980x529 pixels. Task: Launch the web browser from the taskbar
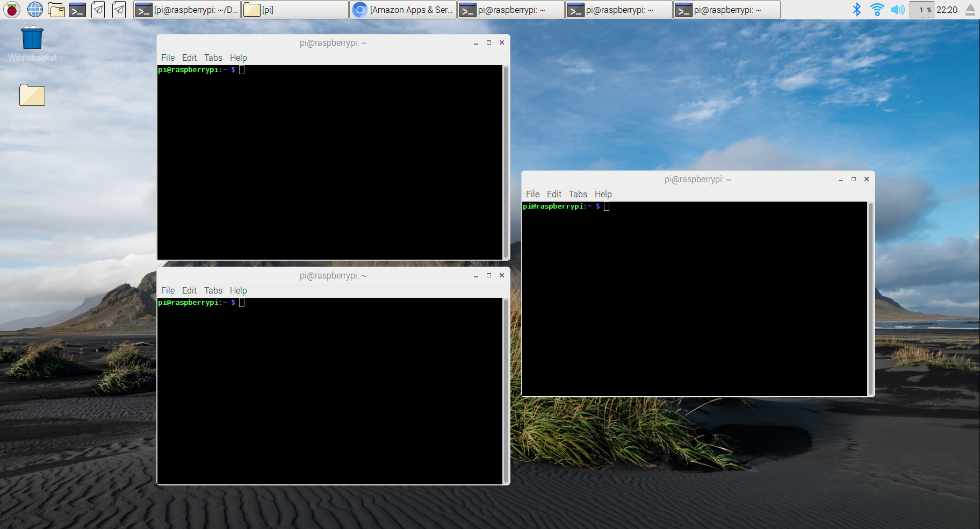tap(34, 9)
